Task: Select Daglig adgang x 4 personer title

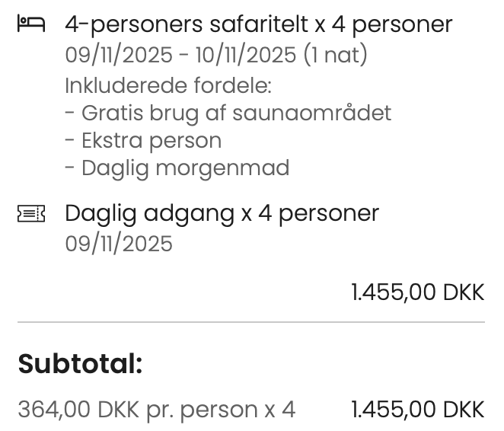Action: tap(222, 214)
